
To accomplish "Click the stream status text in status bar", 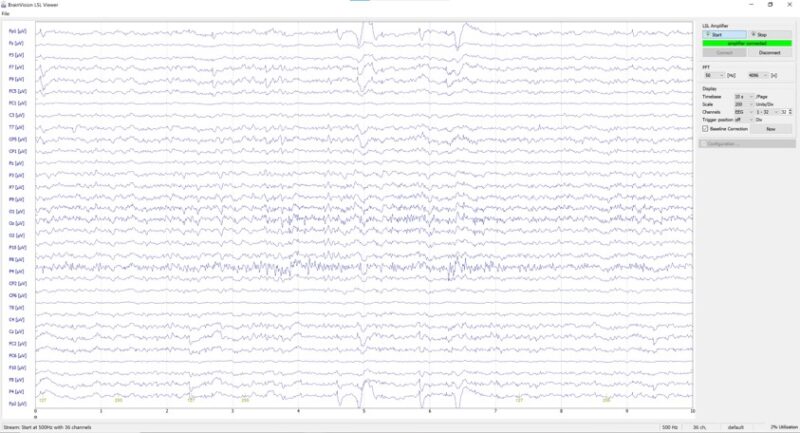I will [47, 427].
